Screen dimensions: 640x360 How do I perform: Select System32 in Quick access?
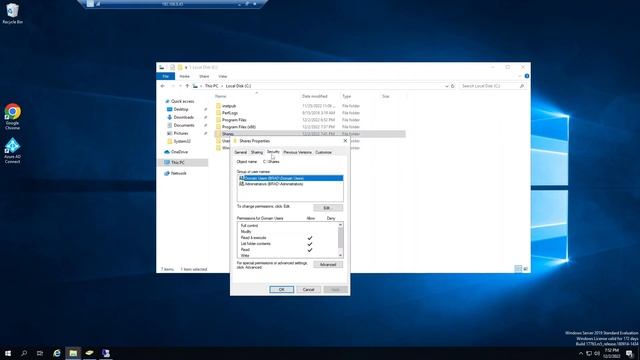click(x=182, y=141)
